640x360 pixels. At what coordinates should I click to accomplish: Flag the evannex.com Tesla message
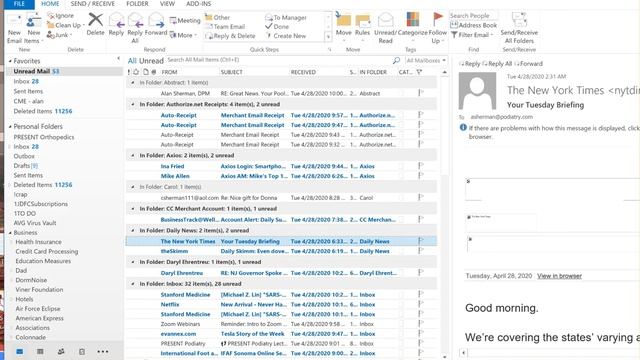(x=421, y=333)
